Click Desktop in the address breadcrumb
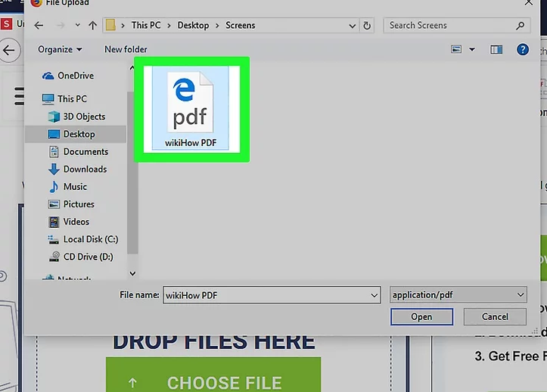Screen dimensions: 547x392 (x=193, y=26)
